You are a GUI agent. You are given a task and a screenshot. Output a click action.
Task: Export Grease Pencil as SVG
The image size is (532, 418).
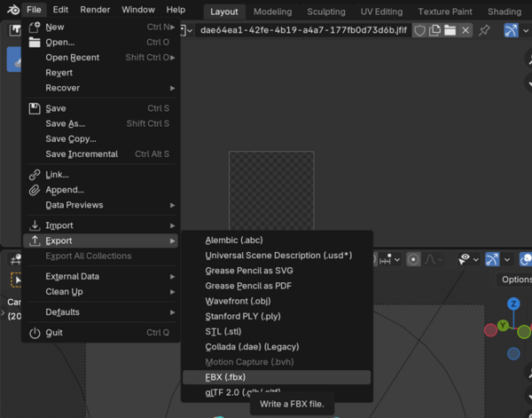click(277, 271)
